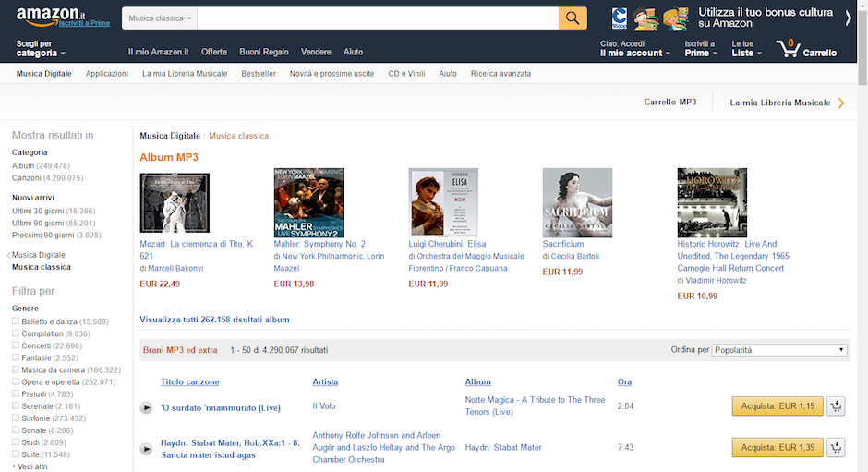Click Offerte in the top menu
The image size is (868, 472).
214,52
